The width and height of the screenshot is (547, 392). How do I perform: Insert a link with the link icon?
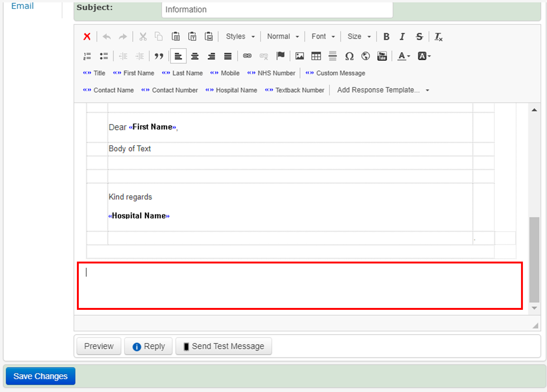click(247, 56)
